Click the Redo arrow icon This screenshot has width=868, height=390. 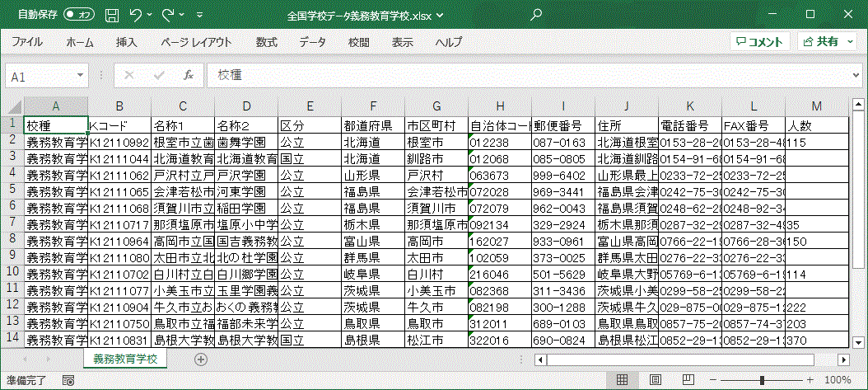tap(168, 15)
